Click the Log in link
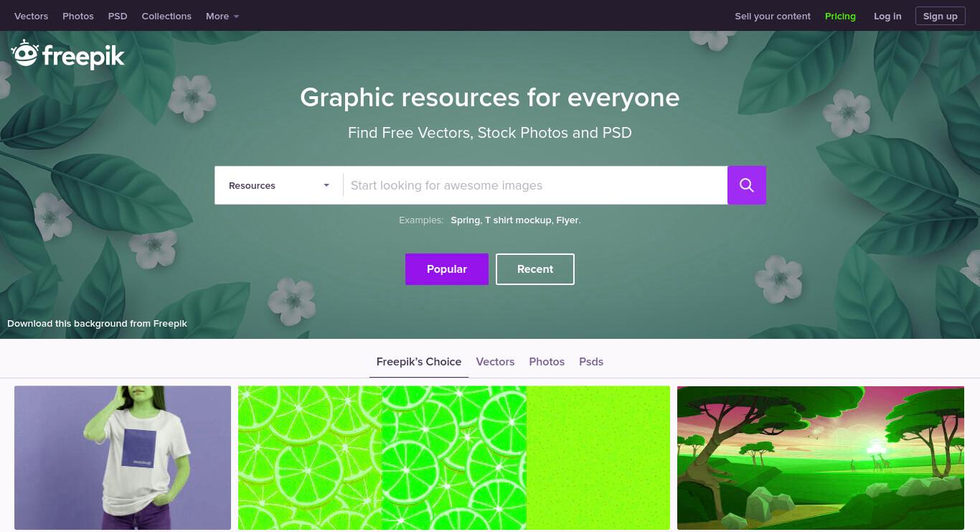This screenshot has width=980, height=532. click(887, 16)
